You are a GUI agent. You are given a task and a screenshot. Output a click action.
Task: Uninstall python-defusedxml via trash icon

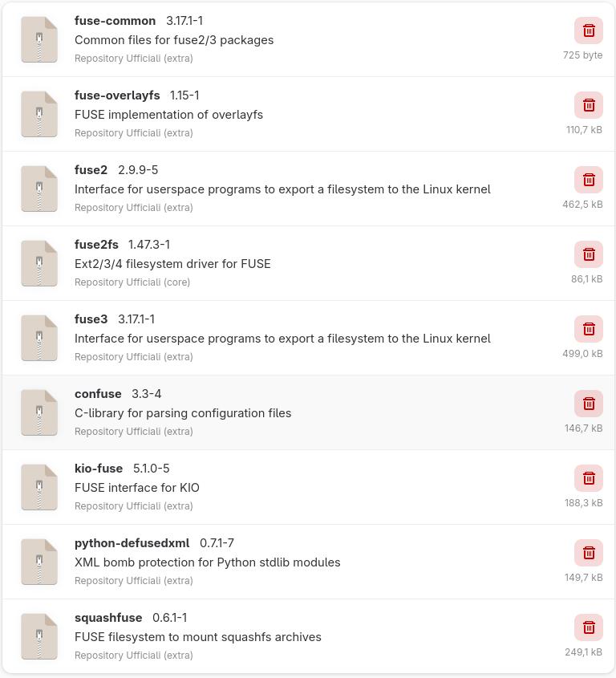pos(589,553)
